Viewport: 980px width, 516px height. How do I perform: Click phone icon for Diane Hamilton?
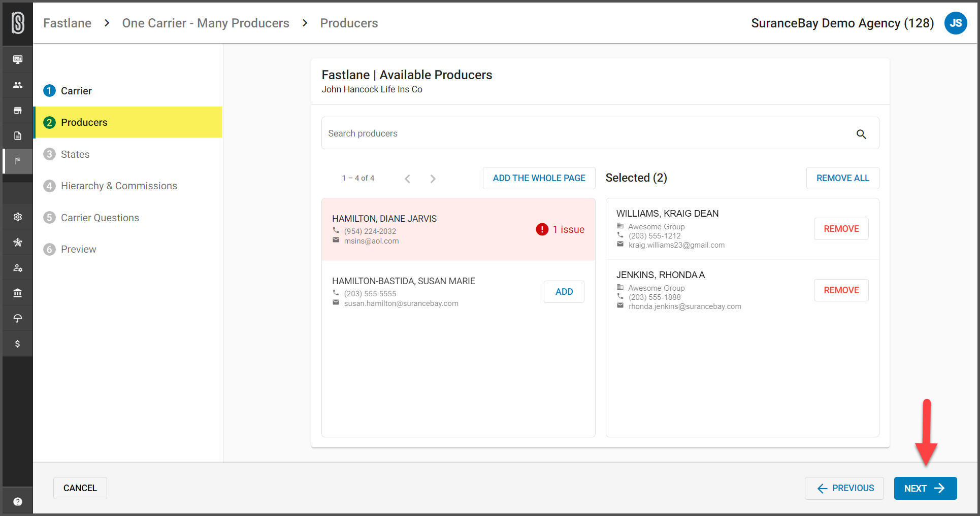coord(336,230)
